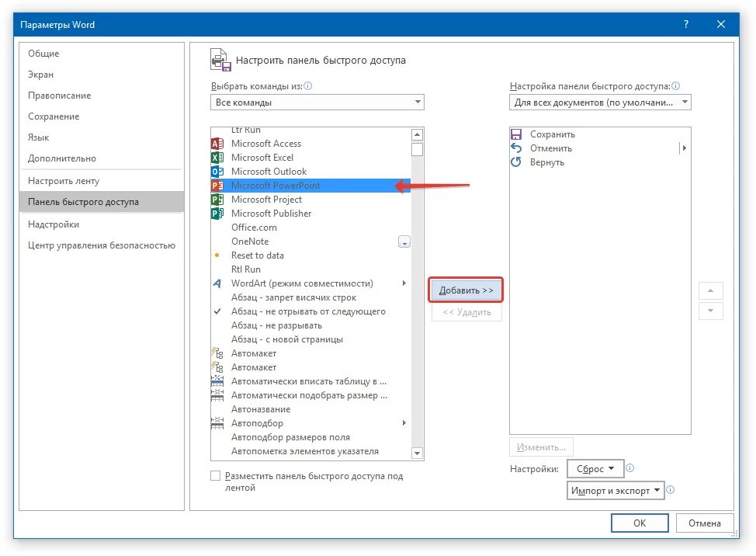
Task: Click the dropdown indicator next to OneNote
Action: [x=404, y=242]
